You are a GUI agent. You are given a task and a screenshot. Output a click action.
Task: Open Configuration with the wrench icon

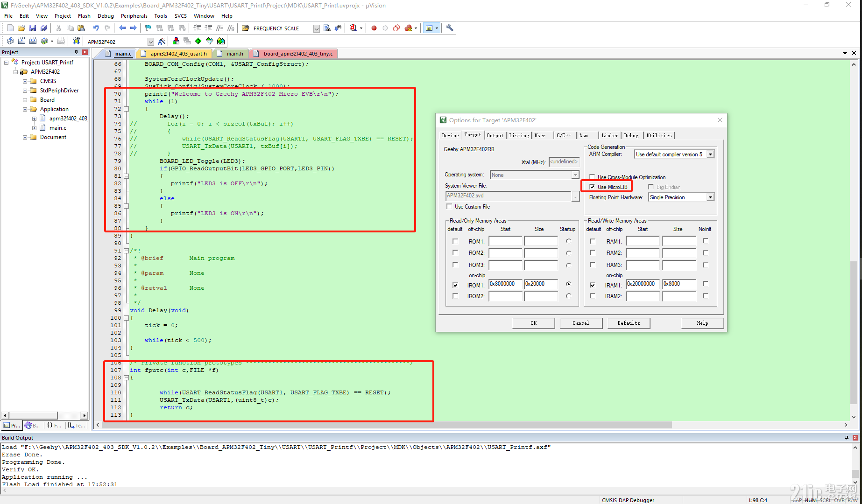pyautogui.click(x=450, y=28)
